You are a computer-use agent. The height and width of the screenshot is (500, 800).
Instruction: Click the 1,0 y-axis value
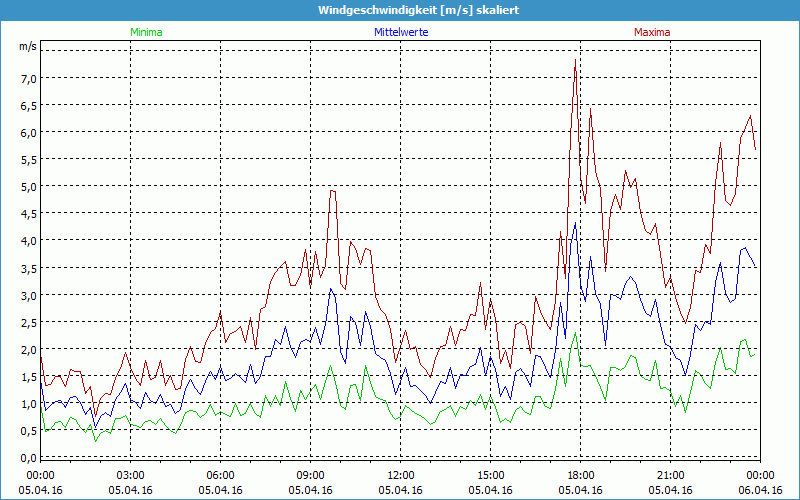(x=29, y=403)
